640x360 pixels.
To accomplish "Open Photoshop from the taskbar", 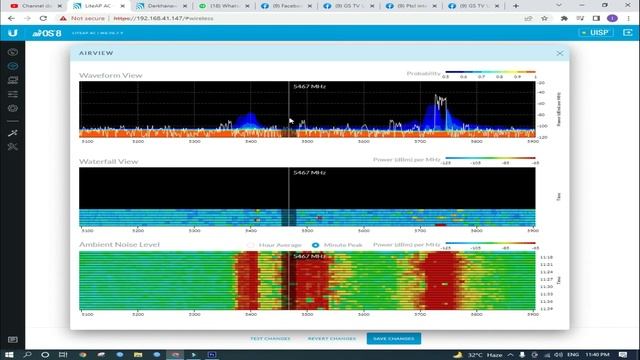I will point(212,355).
